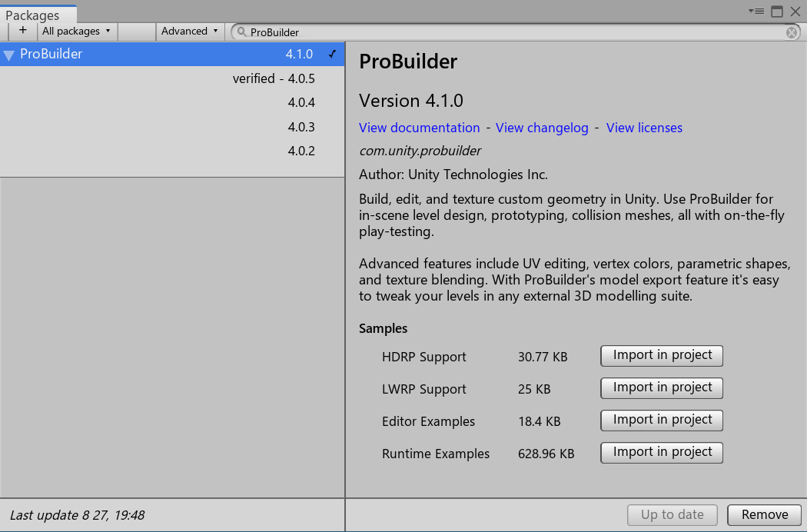Open the View documentation link

pyautogui.click(x=419, y=128)
